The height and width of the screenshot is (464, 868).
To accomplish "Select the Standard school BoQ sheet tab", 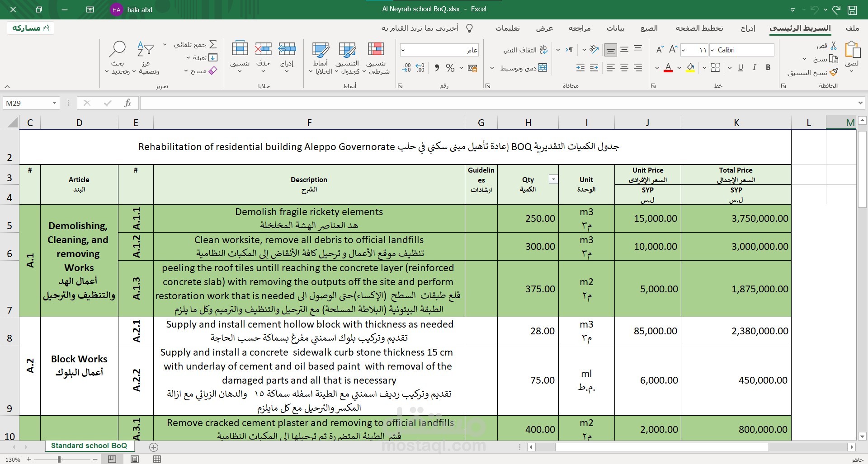I will coord(89,445).
